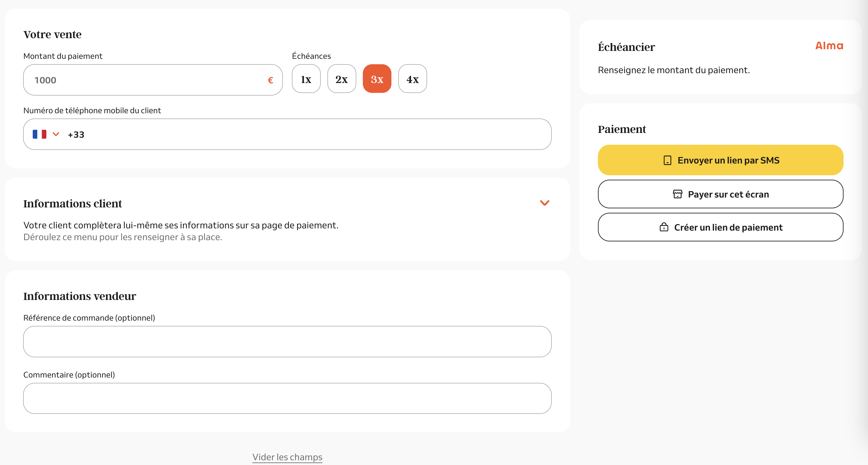The height and width of the screenshot is (465, 868).
Task: Select 4x installment option
Action: pyautogui.click(x=412, y=79)
